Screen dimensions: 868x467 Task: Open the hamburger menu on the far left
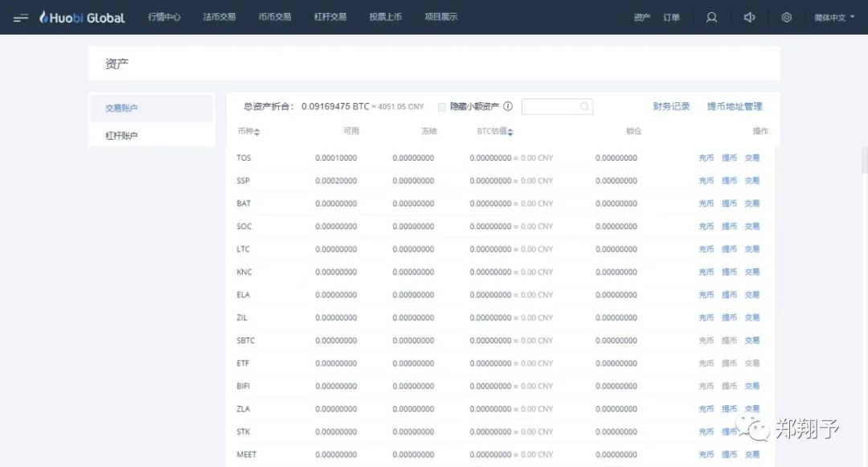coord(21,17)
